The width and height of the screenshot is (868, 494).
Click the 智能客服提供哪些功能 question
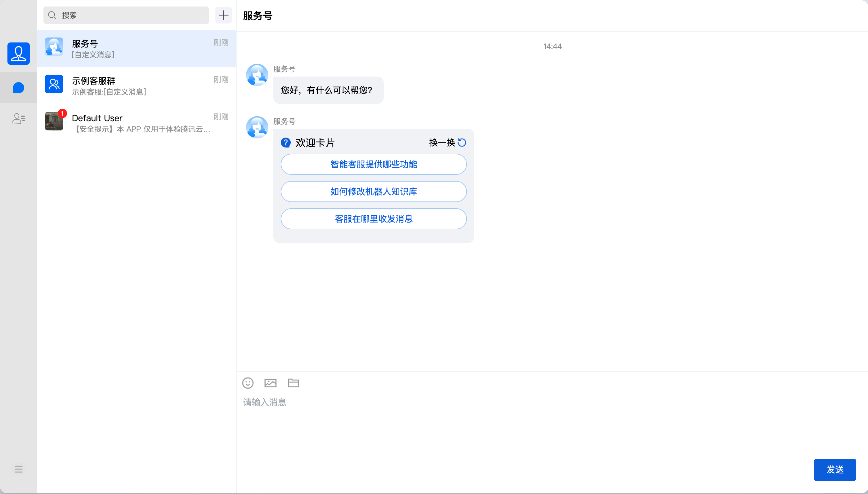coord(373,164)
